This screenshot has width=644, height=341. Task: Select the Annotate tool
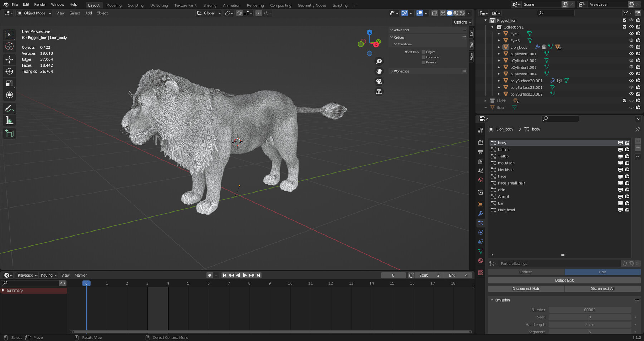point(9,108)
